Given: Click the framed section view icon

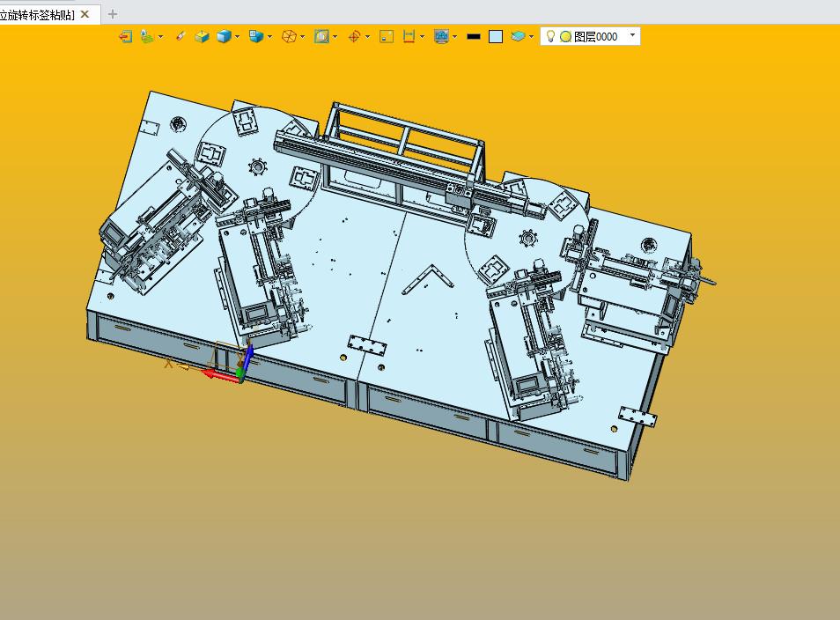Looking at the screenshot, I should coord(321,36).
